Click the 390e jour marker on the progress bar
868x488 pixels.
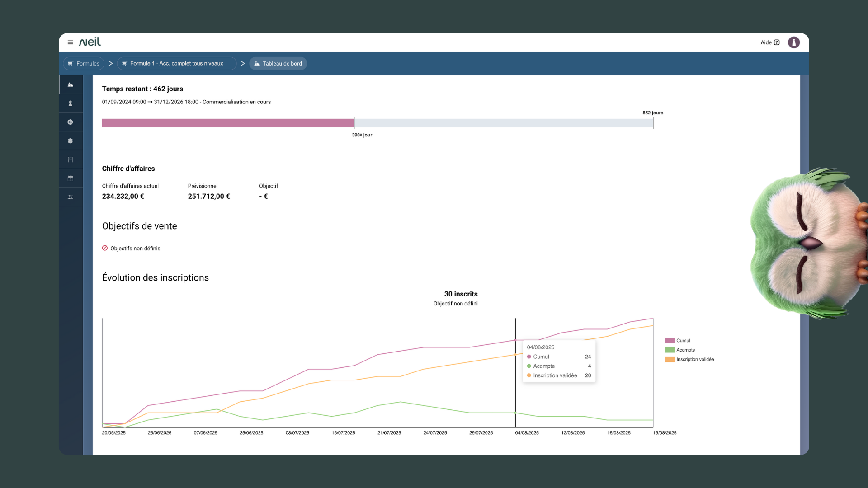[x=354, y=123]
